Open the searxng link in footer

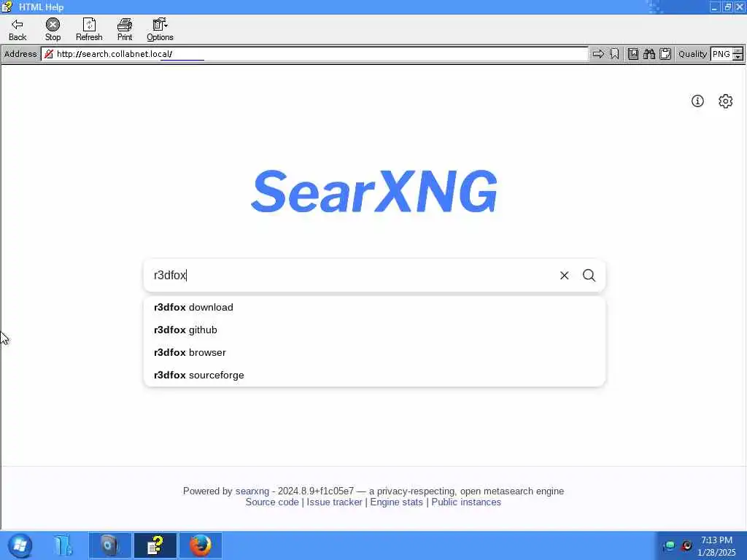click(x=252, y=491)
